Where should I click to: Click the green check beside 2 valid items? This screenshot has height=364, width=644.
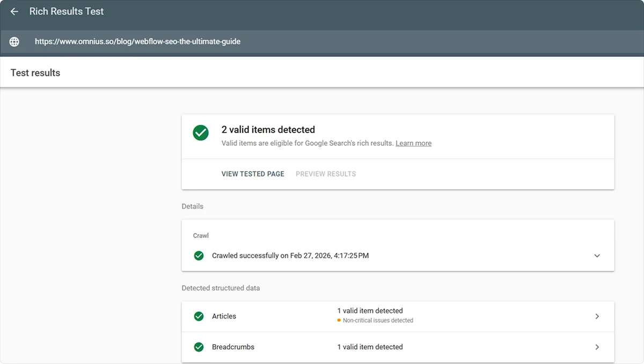(201, 133)
